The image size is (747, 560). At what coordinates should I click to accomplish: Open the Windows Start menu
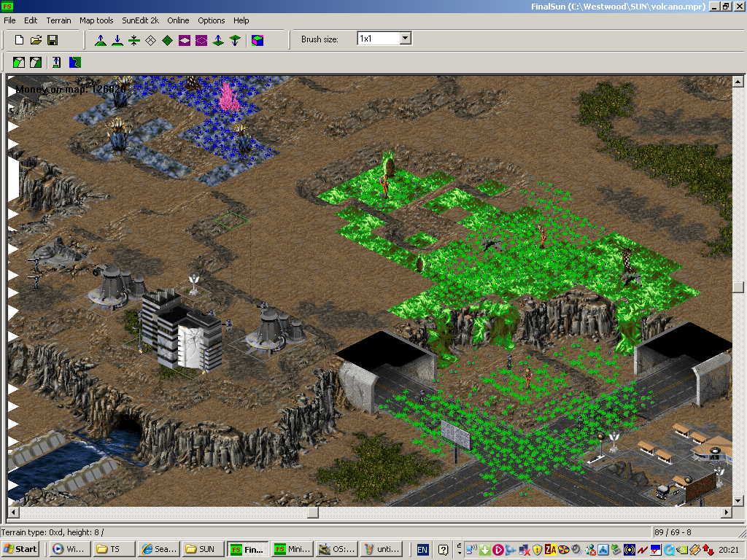[20, 549]
